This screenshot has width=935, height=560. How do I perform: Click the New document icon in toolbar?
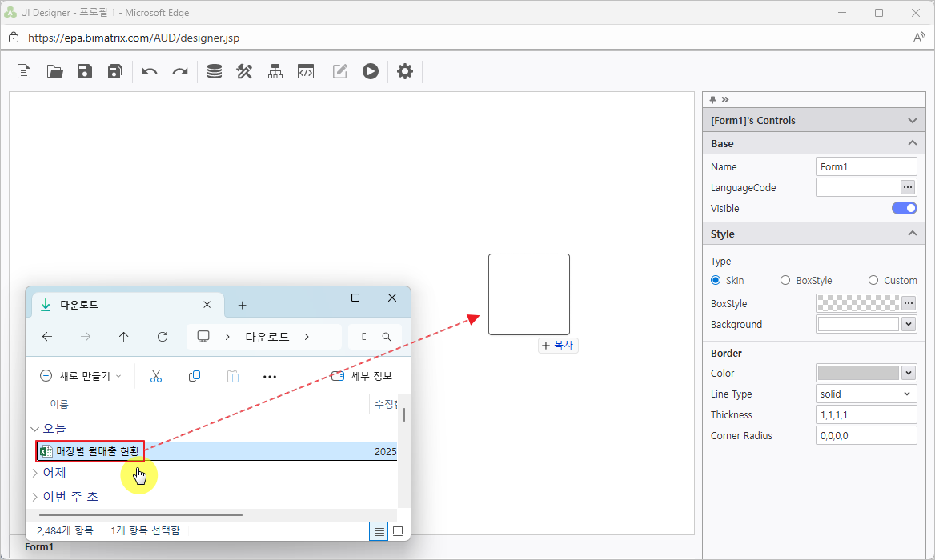coord(25,71)
